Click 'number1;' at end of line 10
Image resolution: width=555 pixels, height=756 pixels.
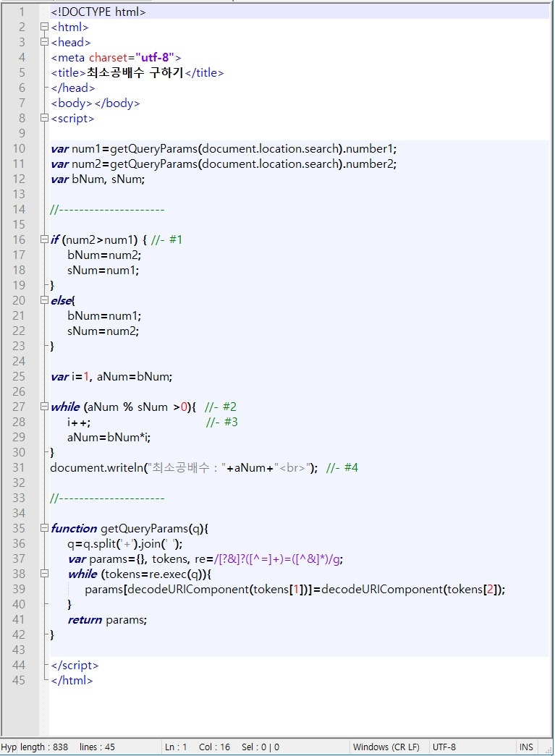[x=371, y=148]
